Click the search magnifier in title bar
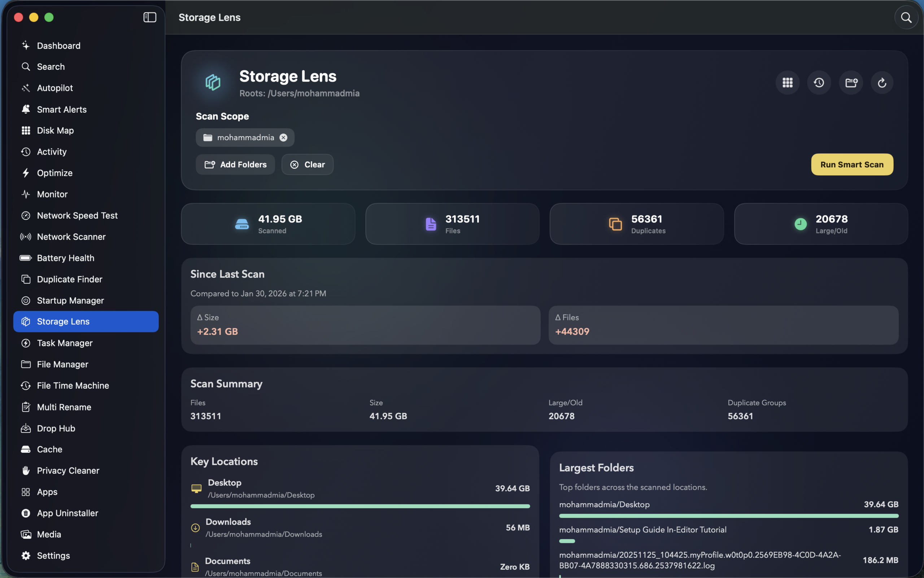 click(906, 18)
